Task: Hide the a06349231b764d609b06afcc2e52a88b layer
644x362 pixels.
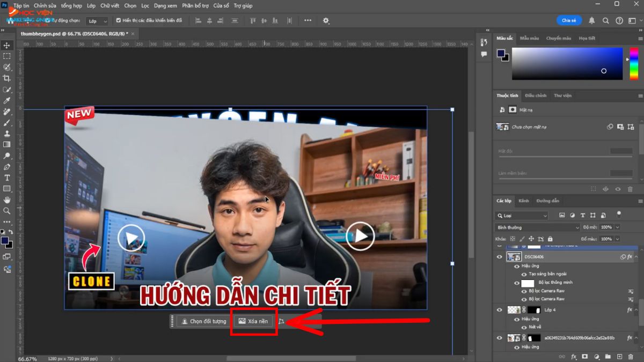Action: (499, 338)
